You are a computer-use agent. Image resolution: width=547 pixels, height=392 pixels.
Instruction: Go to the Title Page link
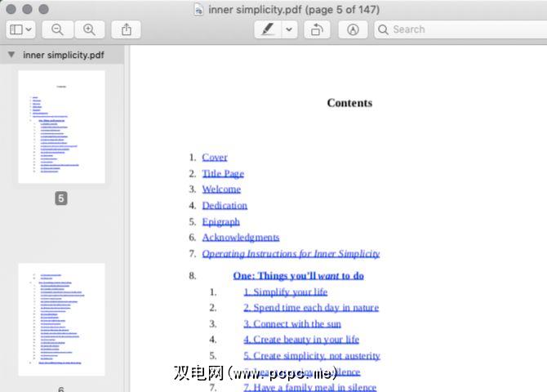click(x=223, y=173)
